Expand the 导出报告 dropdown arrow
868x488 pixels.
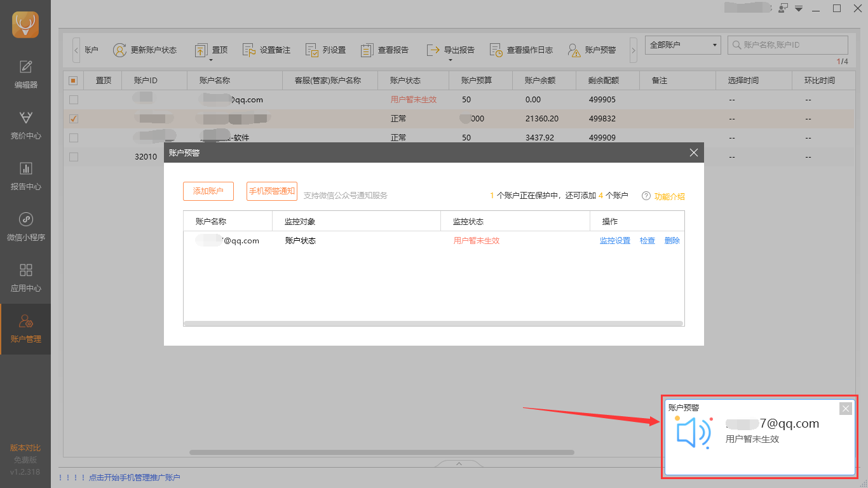click(x=450, y=60)
